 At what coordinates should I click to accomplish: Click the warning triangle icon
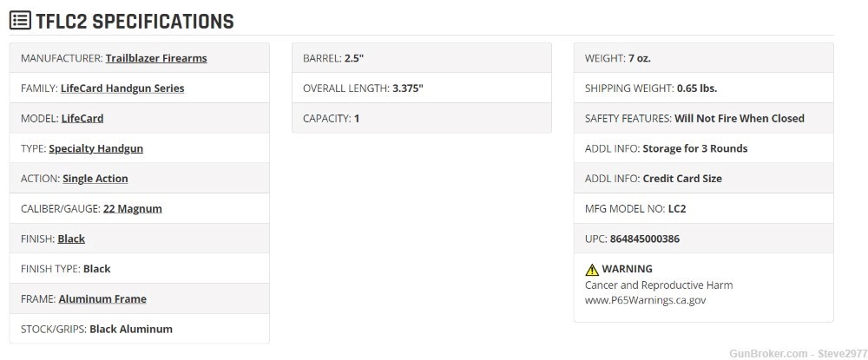(x=592, y=269)
